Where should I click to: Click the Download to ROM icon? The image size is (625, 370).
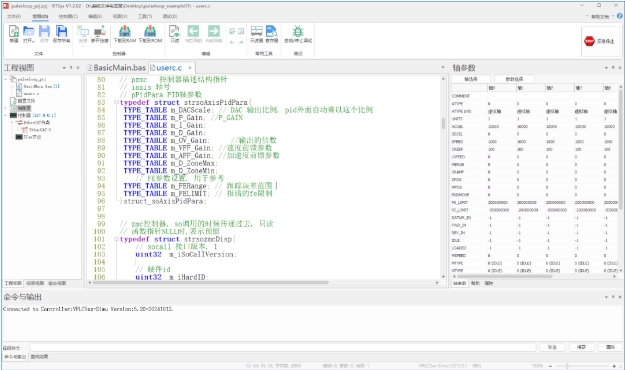(x=150, y=33)
